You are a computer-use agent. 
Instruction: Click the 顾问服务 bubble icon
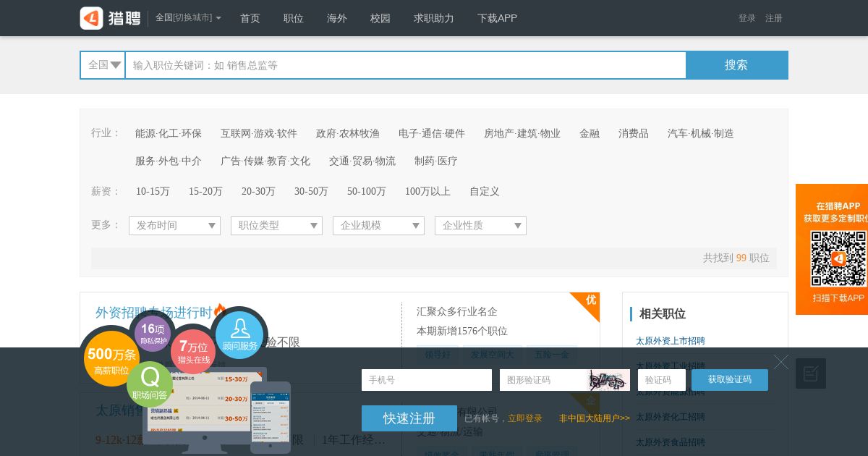point(240,336)
